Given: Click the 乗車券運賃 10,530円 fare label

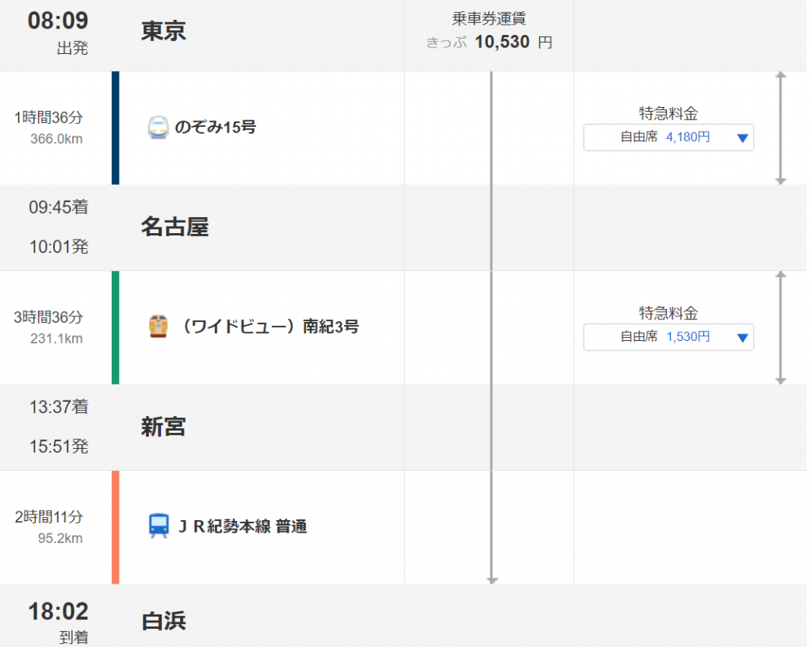Looking at the screenshot, I should [488, 31].
